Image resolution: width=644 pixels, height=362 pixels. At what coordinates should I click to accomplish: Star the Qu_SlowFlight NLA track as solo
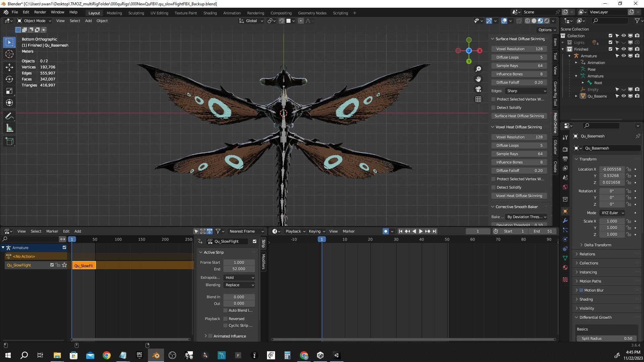click(64, 265)
